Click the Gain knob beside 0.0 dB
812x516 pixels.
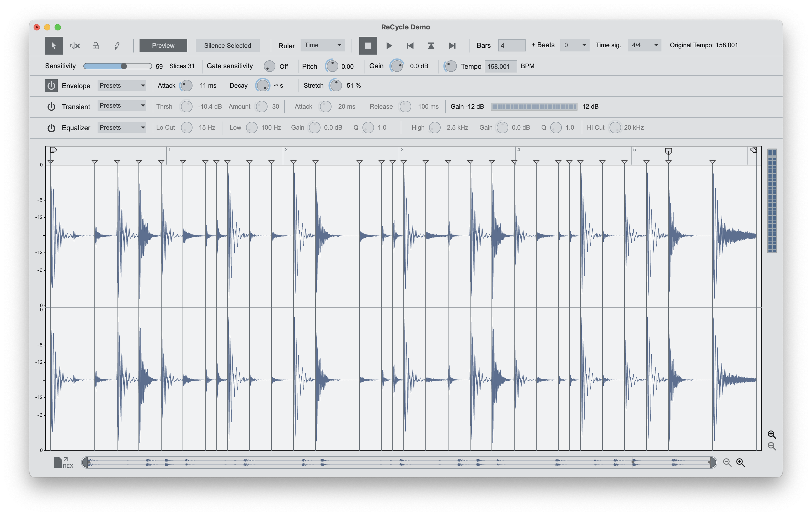(397, 66)
